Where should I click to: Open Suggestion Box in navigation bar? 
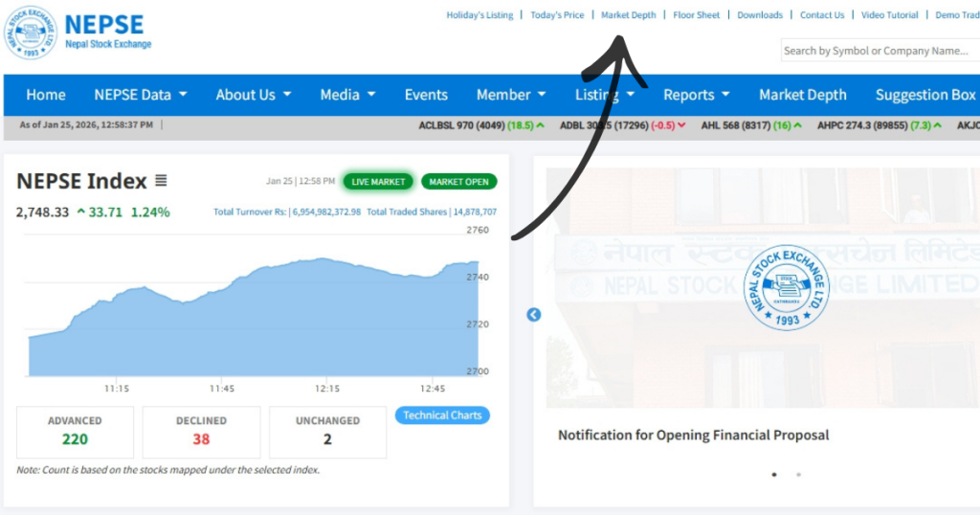pos(925,95)
